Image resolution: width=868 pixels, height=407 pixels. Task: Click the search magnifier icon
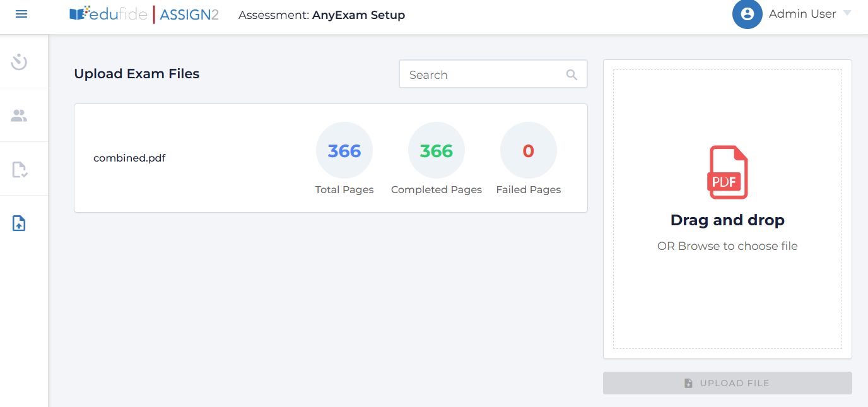click(572, 74)
